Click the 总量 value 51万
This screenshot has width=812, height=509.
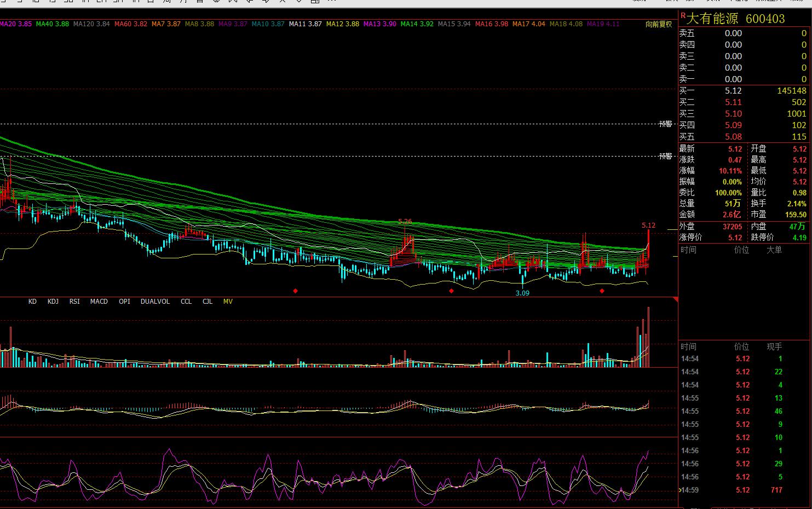click(733, 204)
